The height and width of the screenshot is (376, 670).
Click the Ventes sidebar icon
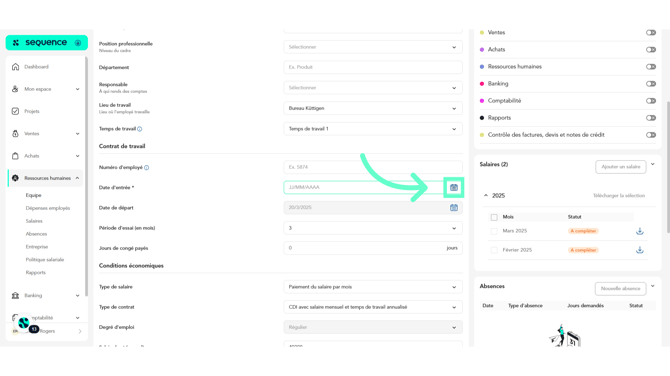(15, 134)
